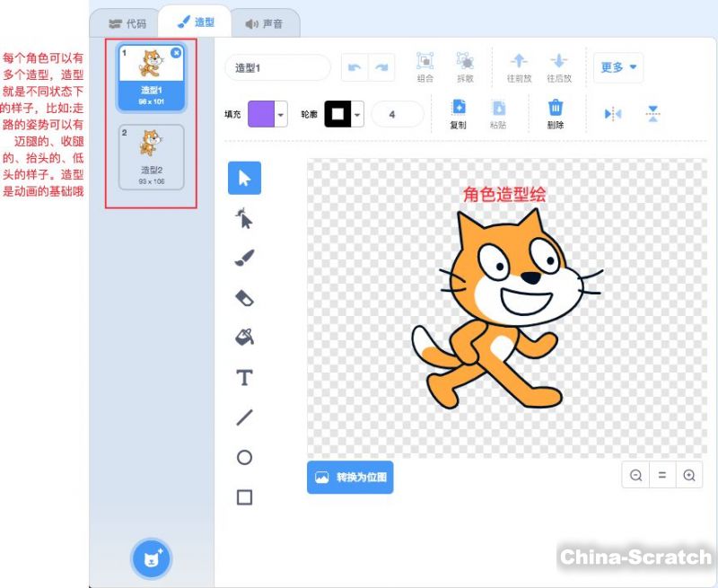Open the 声音 tab
This screenshot has height=588, width=718.
(265, 23)
